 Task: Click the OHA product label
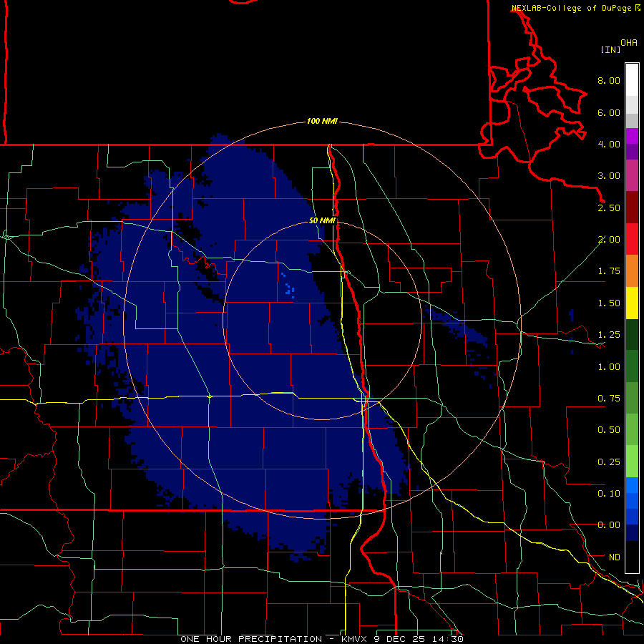629,43
